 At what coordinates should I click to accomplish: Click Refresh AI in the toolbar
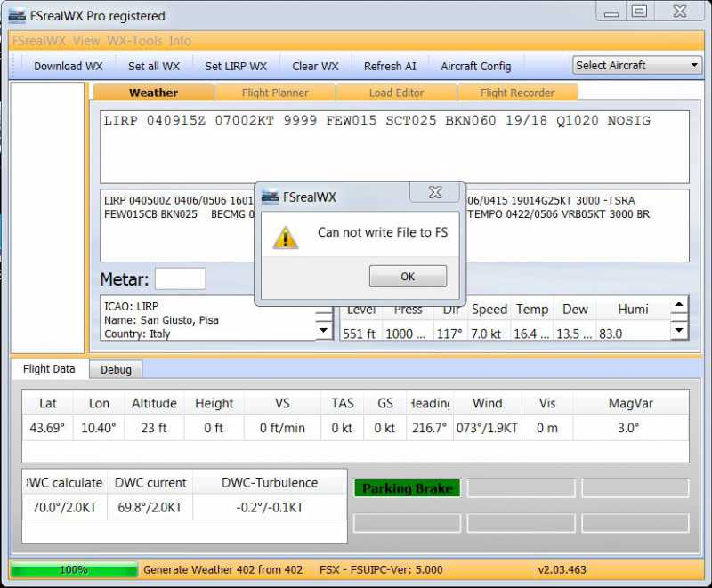(390, 66)
